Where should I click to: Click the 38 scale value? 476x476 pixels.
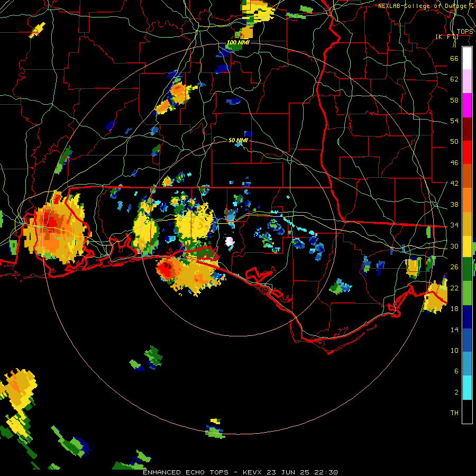click(454, 204)
